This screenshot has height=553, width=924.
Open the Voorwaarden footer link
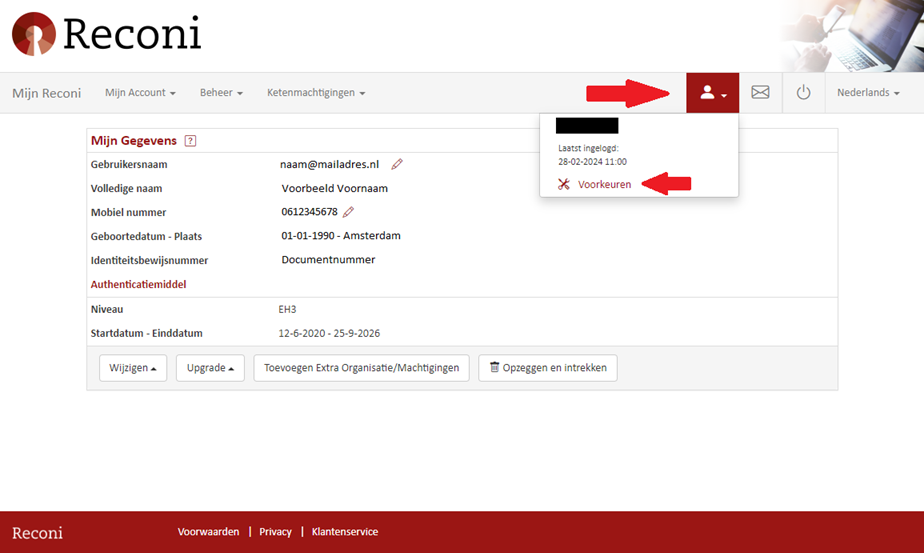point(208,532)
